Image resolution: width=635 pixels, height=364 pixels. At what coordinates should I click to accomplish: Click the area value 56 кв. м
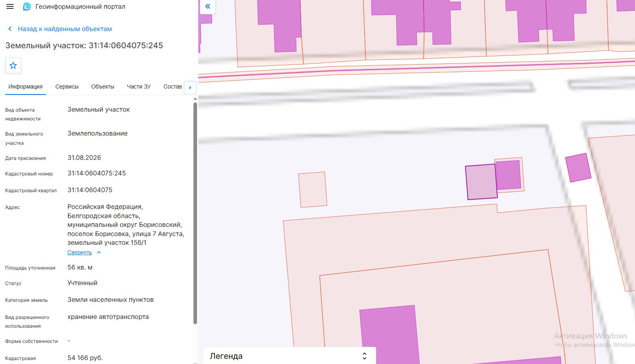pos(80,267)
